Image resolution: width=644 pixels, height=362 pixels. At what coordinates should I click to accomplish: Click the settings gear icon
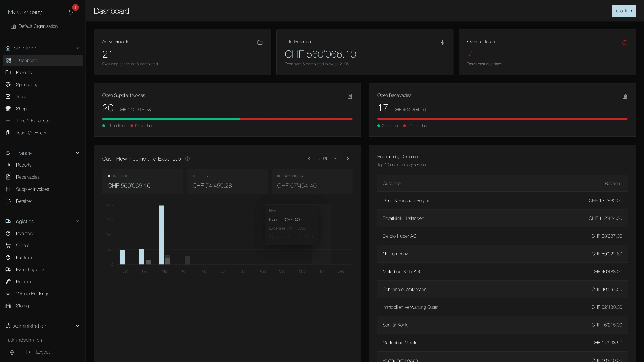(12, 352)
